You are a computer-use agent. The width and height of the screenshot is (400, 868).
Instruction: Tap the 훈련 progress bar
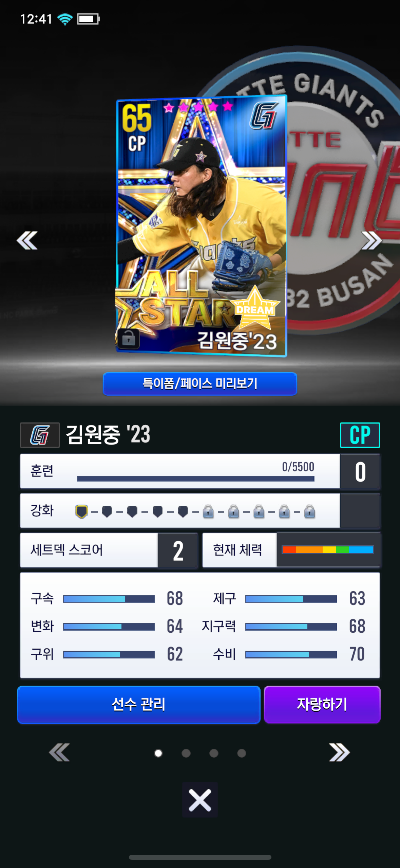click(x=195, y=478)
